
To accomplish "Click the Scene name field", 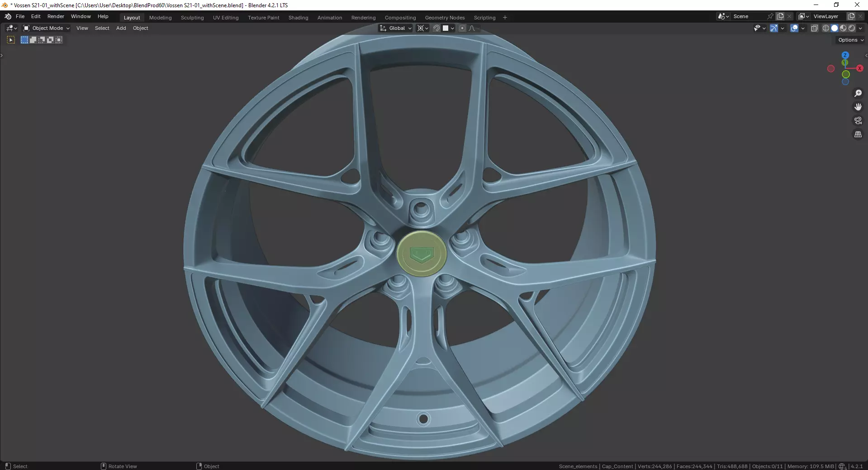I will [748, 16].
